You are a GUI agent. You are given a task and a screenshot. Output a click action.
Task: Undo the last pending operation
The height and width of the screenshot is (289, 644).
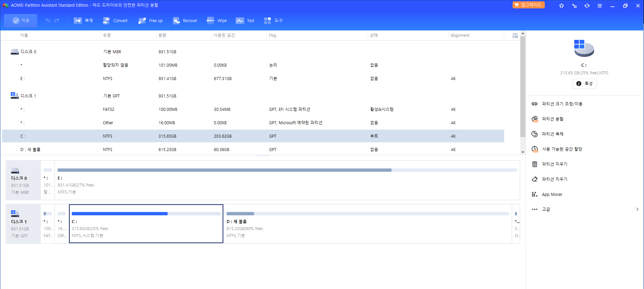pyautogui.click(x=48, y=21)
